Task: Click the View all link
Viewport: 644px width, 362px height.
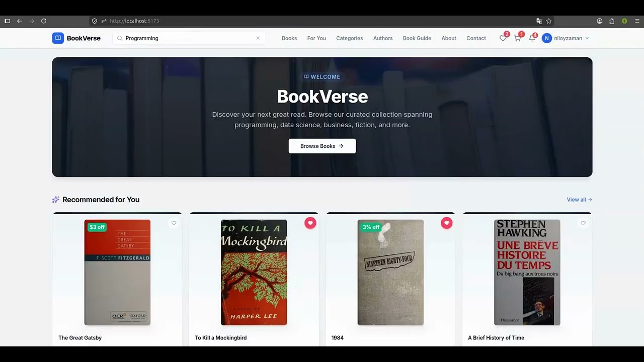Action: tap(580, 200)
